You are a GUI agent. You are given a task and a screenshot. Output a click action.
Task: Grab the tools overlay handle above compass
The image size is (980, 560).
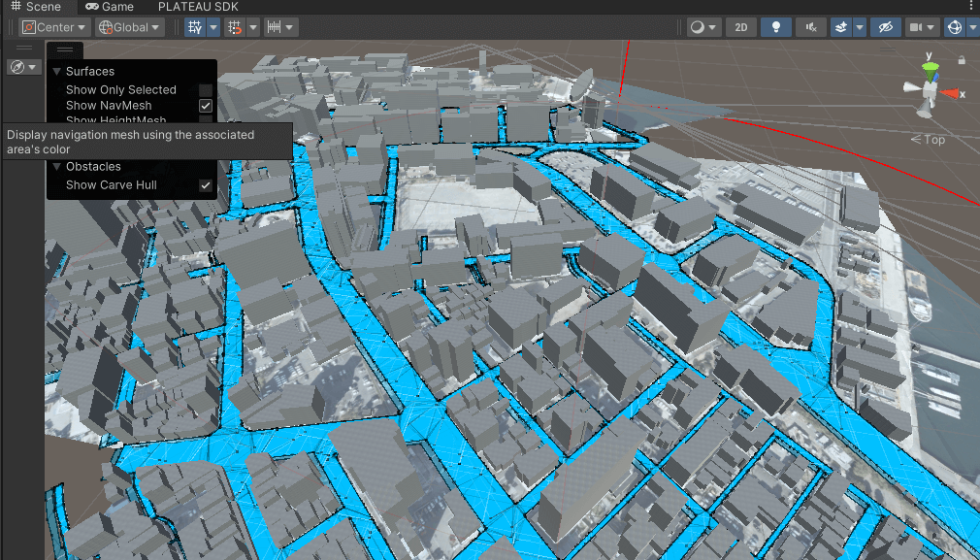coord(23,48)
